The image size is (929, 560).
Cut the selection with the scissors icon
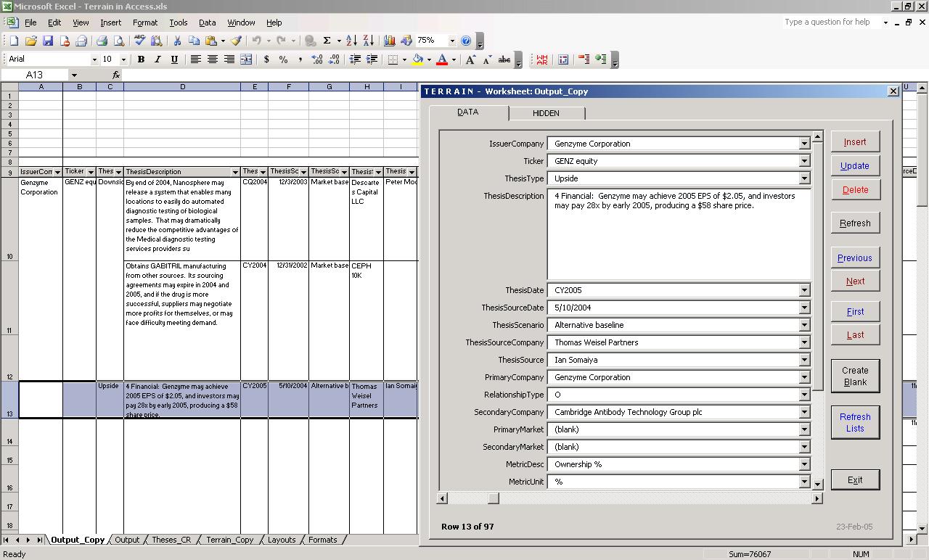click(x=176, y=41)
